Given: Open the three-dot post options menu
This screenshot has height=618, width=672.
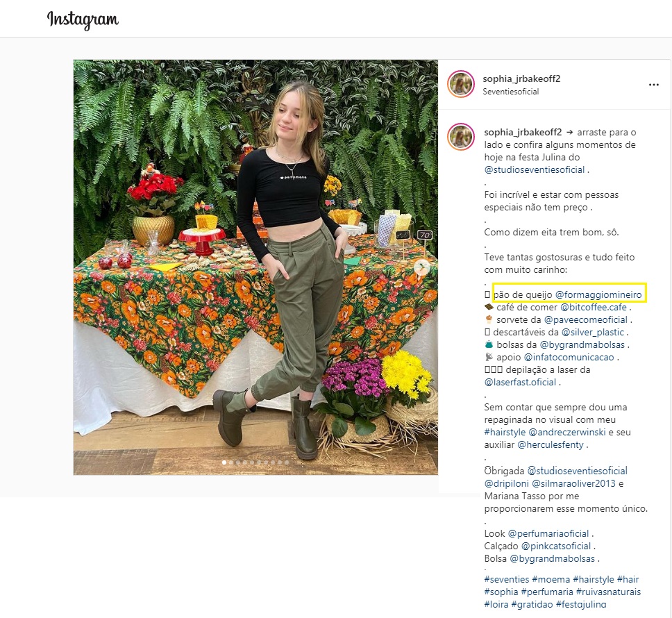Looking at the screenshot, I should (653, 85).
